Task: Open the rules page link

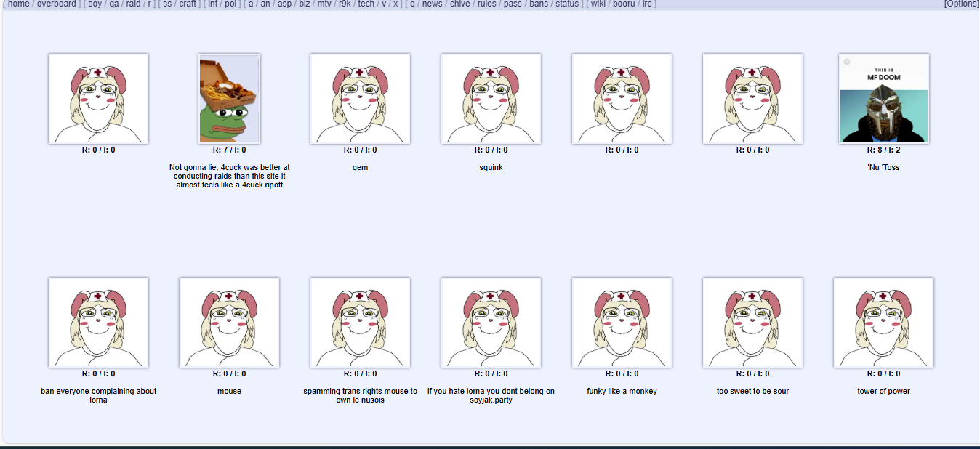Action: click(486, 4)
